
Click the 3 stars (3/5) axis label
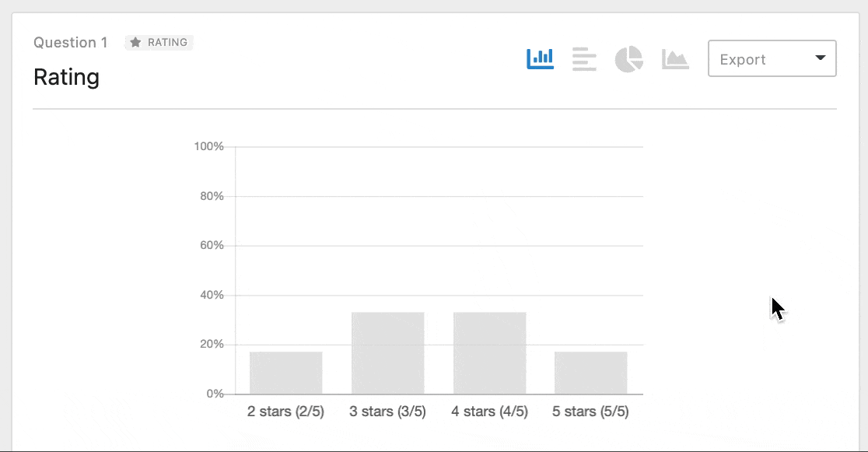pos(387,412)
